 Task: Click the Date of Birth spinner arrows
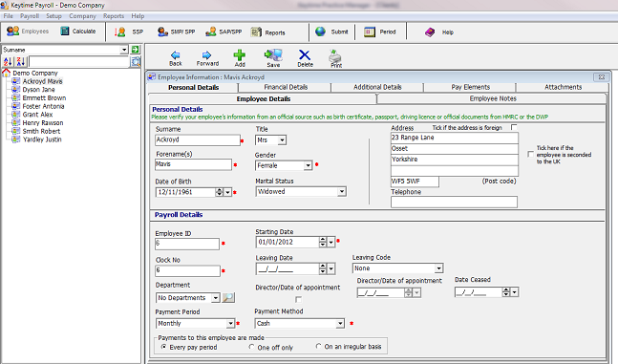[219, 192]
